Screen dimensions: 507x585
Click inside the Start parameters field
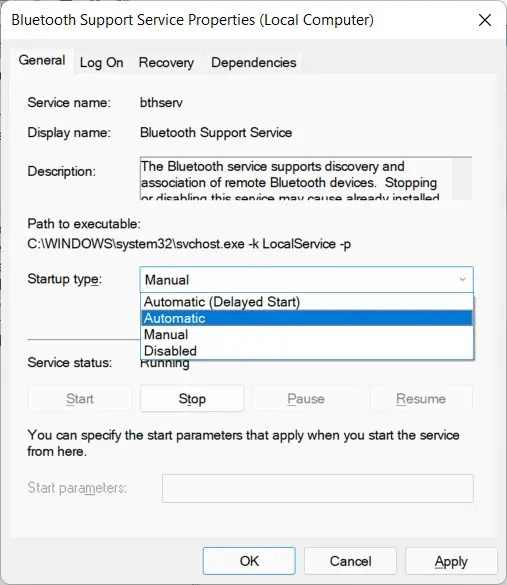[x=318, y=488]
